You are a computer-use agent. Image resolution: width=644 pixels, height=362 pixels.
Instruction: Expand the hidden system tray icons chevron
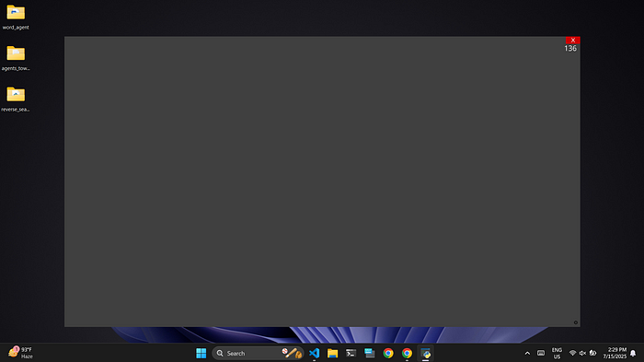click(x=527, y=353)
